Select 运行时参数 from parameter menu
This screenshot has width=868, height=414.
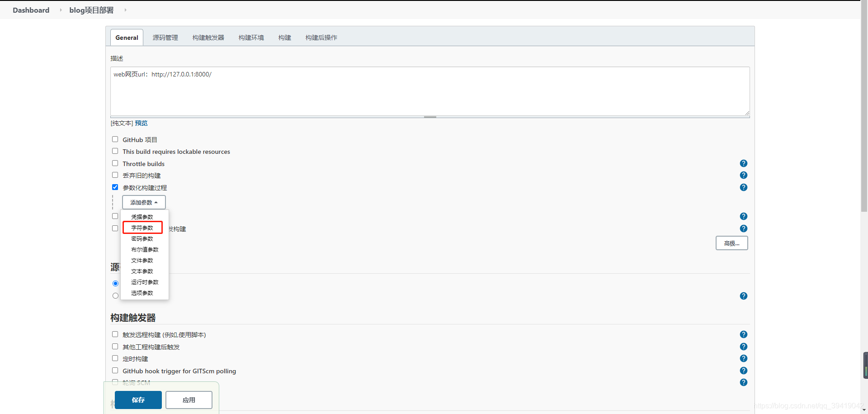click(x=144, y=282)
